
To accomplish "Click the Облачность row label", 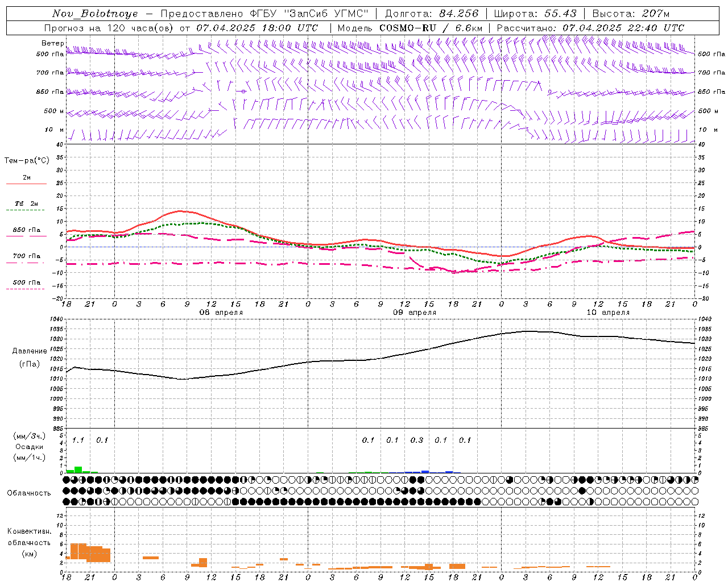I will click(x=29, y=493).
